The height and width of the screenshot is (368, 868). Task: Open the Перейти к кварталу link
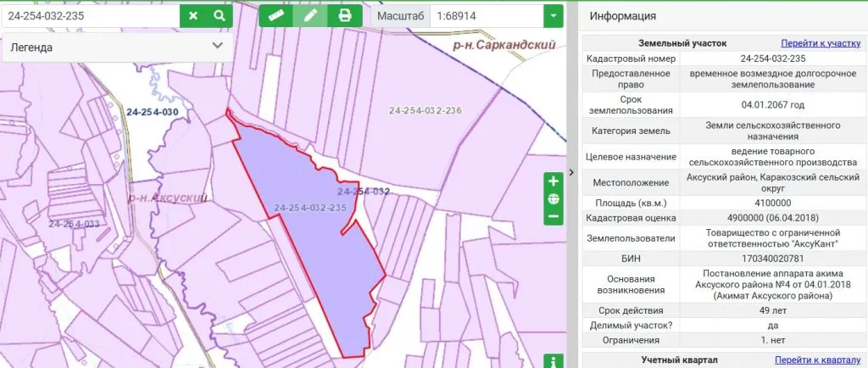[x=820, y=360]
